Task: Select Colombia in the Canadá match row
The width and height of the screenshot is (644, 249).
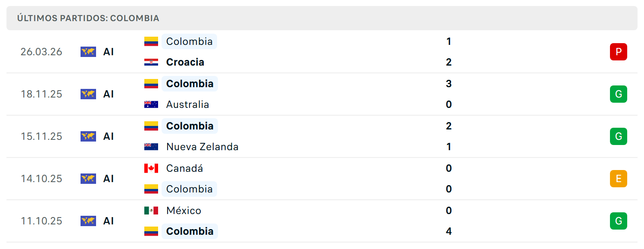Action: (190, 189)
